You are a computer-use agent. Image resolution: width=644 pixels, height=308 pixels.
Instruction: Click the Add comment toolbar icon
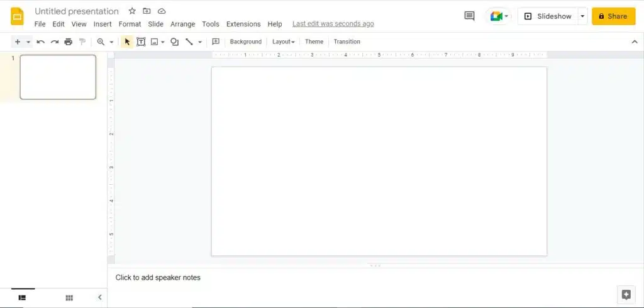coord(216,42)
